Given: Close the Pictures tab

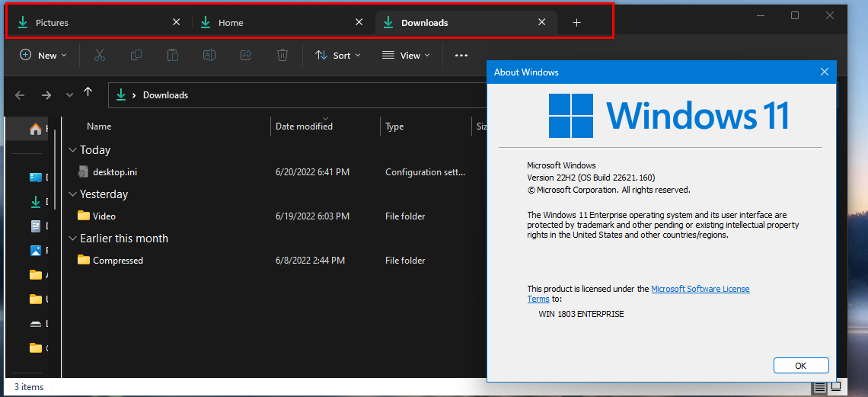Looking at the screenshot, I should (177, 22).
